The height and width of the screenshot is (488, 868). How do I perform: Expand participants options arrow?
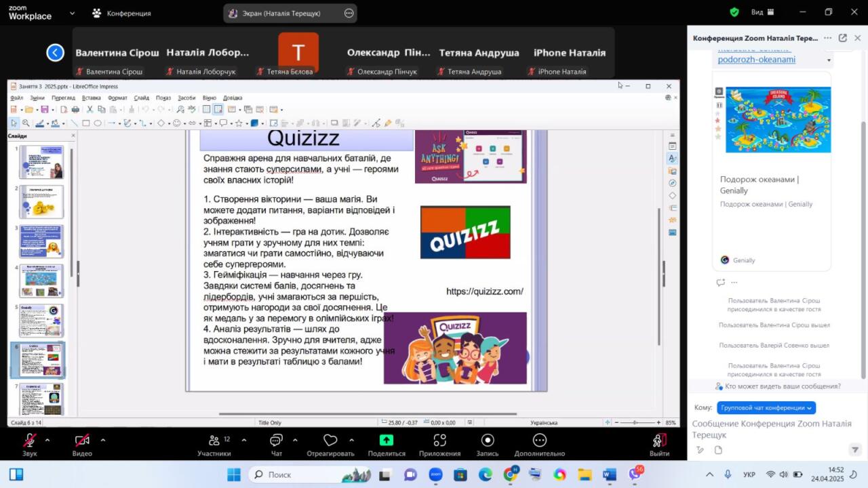pyautogui.click(x=243, y=440)
